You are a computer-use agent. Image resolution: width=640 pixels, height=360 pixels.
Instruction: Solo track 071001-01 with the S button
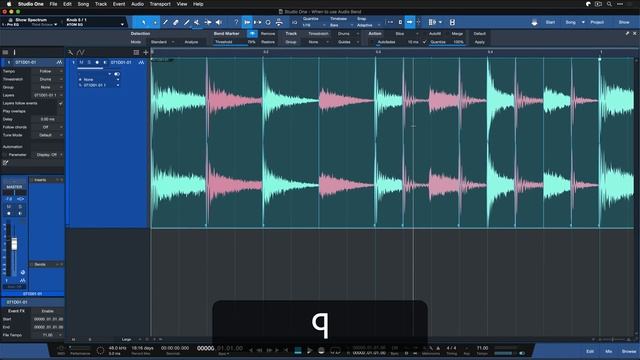(89, 62)
